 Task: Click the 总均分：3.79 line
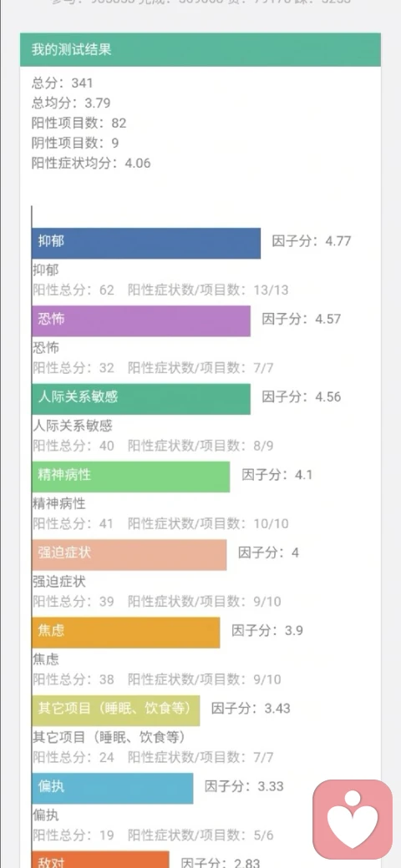point(72,103)
